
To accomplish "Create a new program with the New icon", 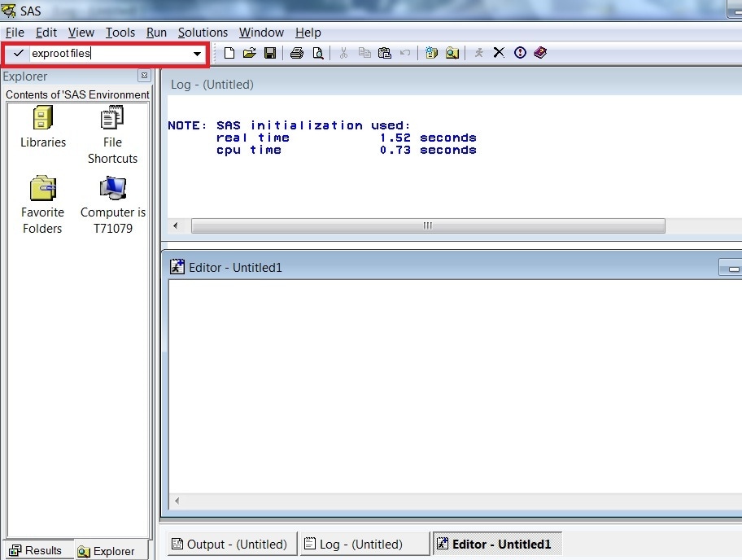I will pos(229,52).
